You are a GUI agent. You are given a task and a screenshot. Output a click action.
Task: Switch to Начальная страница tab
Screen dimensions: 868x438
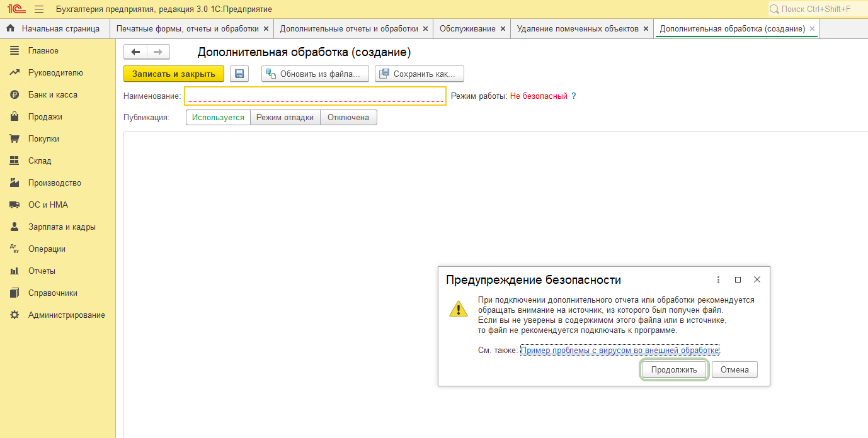click(x=55, y=28)
